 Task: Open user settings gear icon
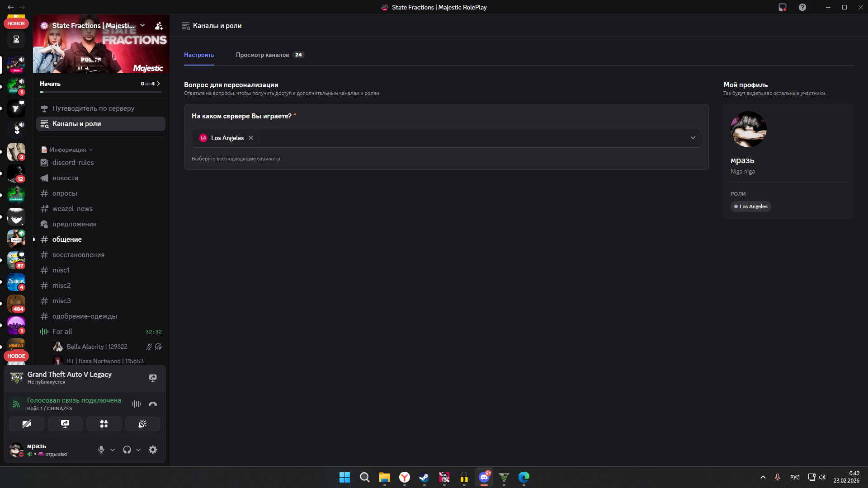[x=153, y=450]
